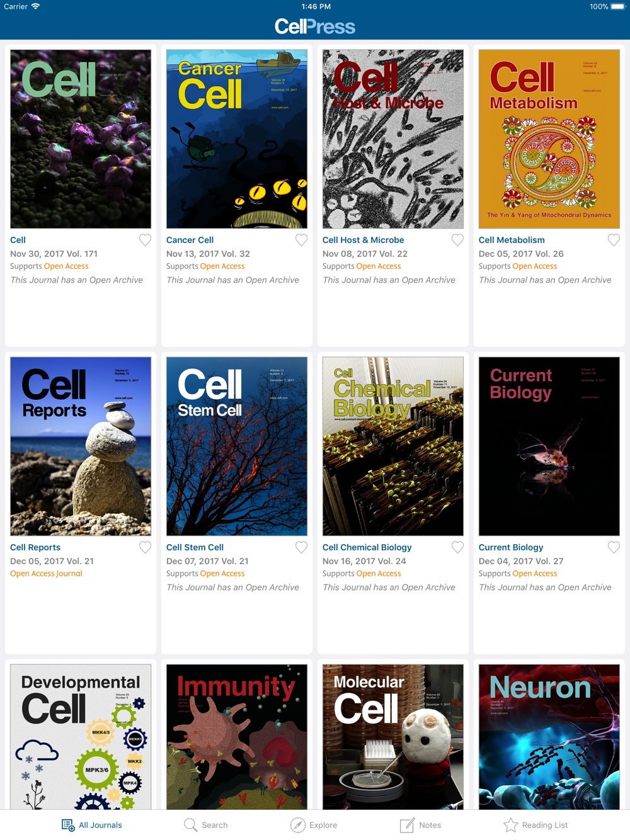
Task: Open the Cell Metabolism journal title link
Action: tap(512, 240)
